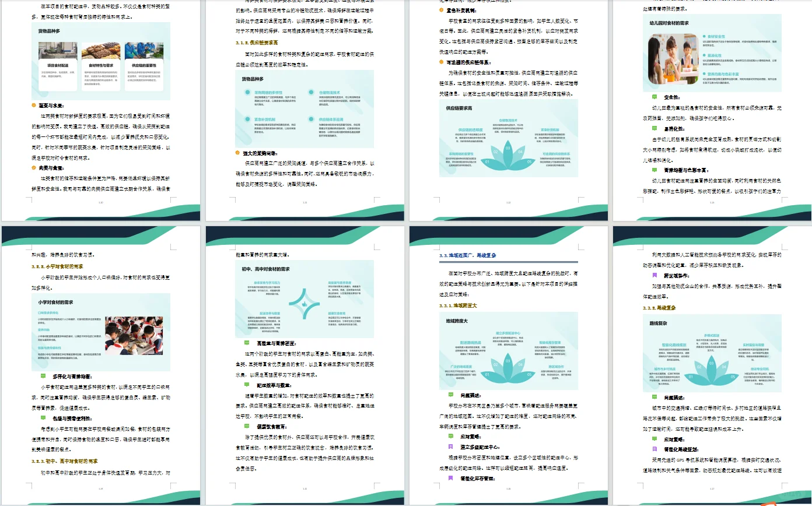Click green comment icon before 营养均衡与色彩丰富： heading
The width and height of the screenshot is (812, 506).
[654, 170]
